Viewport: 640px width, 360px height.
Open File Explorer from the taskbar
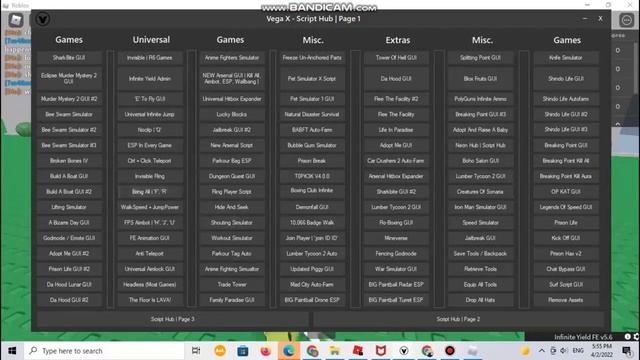point(335,351)
